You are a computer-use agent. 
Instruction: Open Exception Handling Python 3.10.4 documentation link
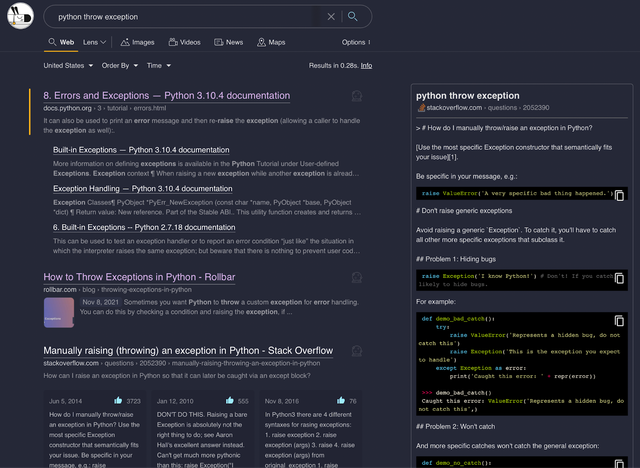pos(142,189)
